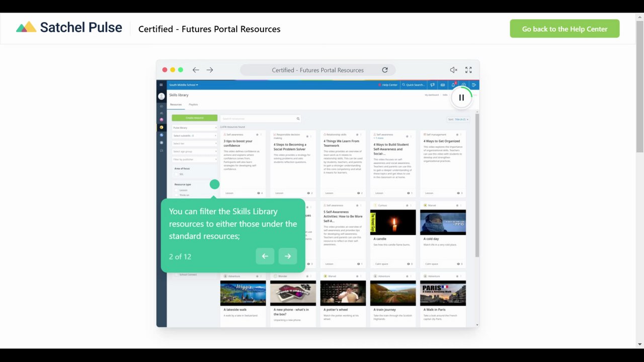Open the South Middle School dropdown

coord(184,85)
